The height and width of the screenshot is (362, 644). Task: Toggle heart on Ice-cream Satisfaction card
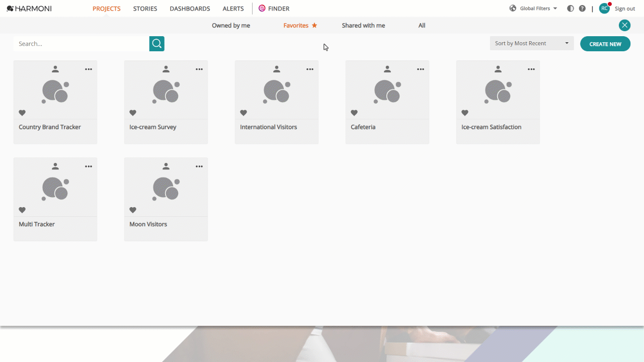pos(465,113)
